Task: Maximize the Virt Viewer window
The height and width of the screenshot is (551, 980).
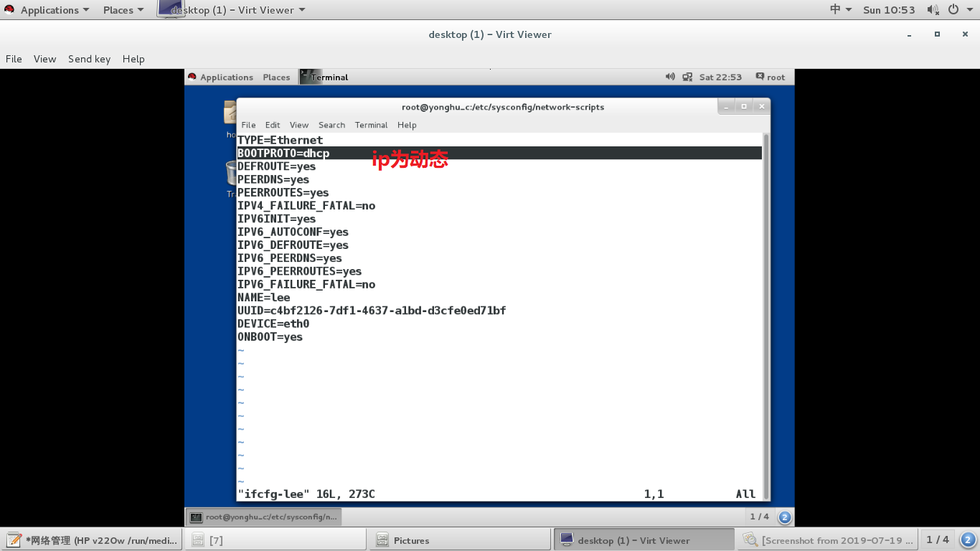Action: click(937, 34)
